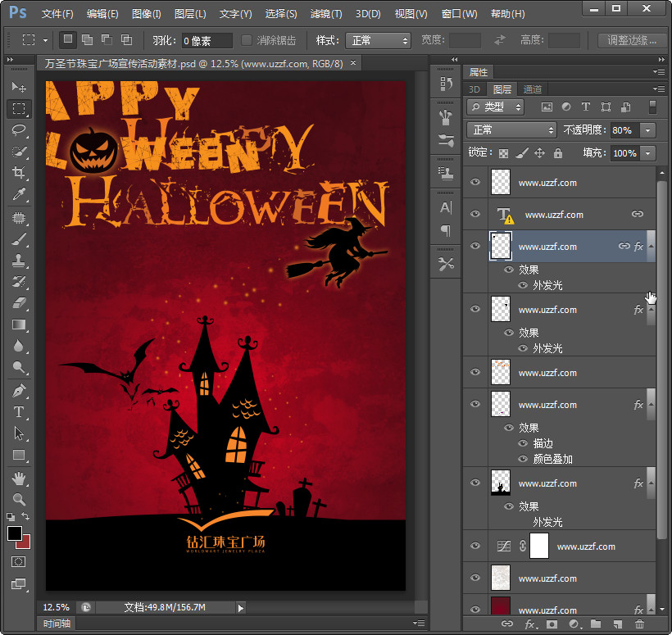The height and width of the screenshot is (635, 672).
Task: Select the Crop tool
Action: pyautogui.click(x=19, y=173)
